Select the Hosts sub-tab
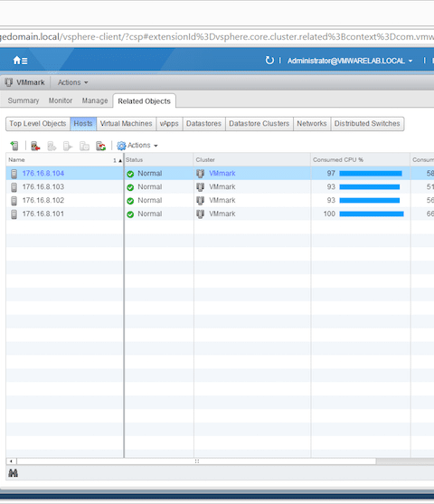 83,124
